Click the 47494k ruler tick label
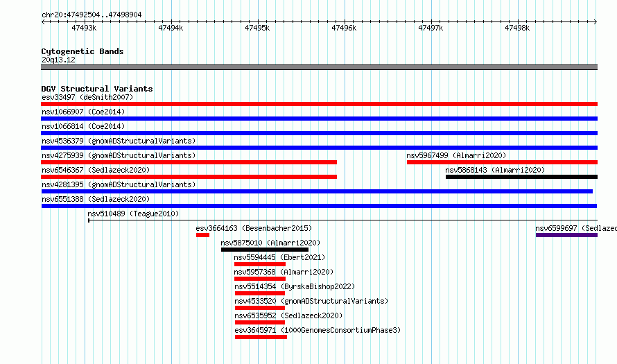Screen dimensions: 617x364 click(171, 28)
